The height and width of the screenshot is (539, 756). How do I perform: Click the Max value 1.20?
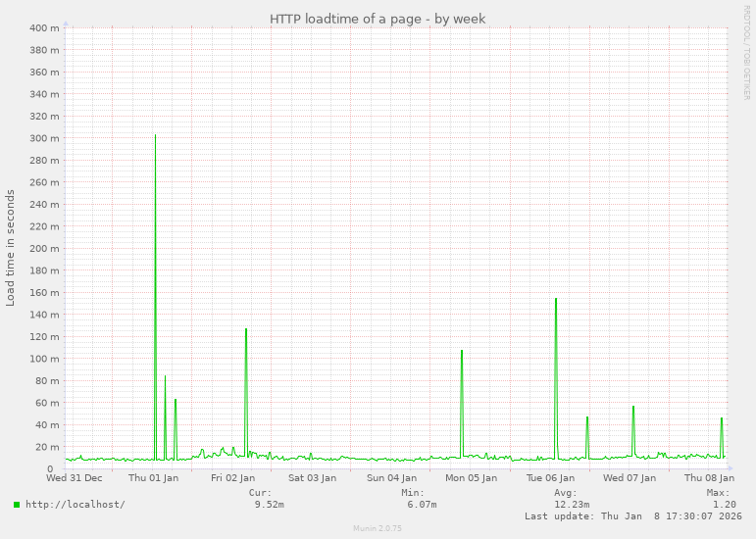725,505
